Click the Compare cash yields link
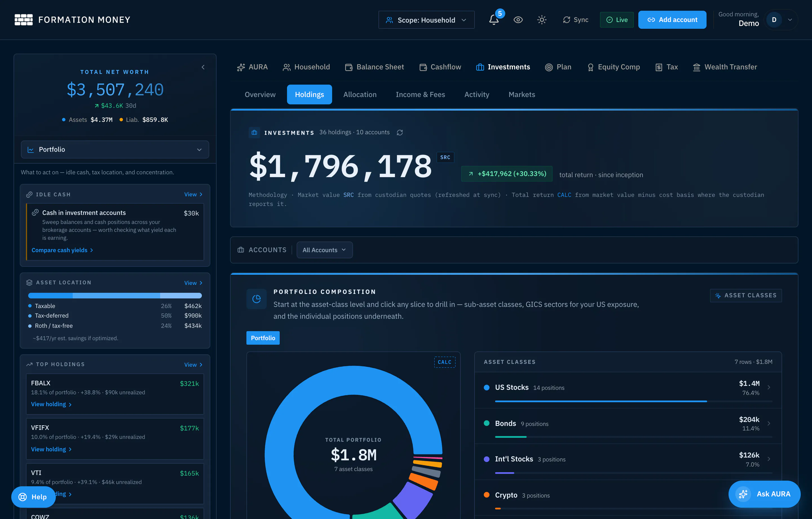The height and width of the screenshot is (519, 812). pos(62,250)
